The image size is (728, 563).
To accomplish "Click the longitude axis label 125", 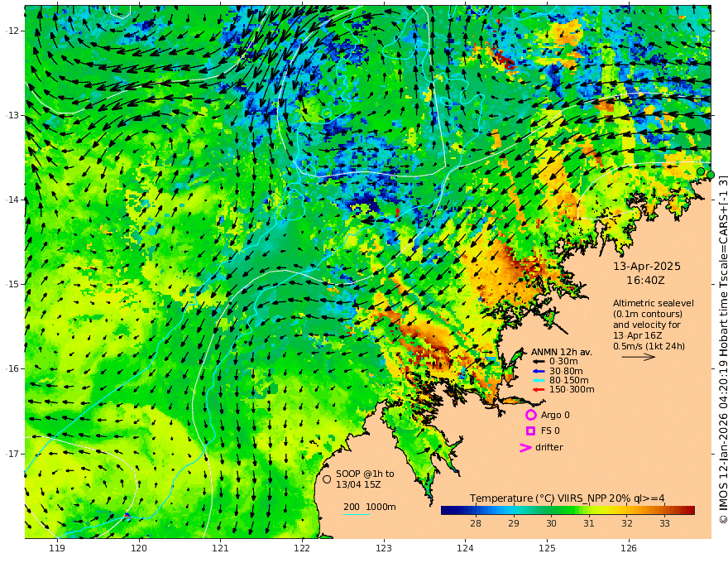I will click(548, 549).
